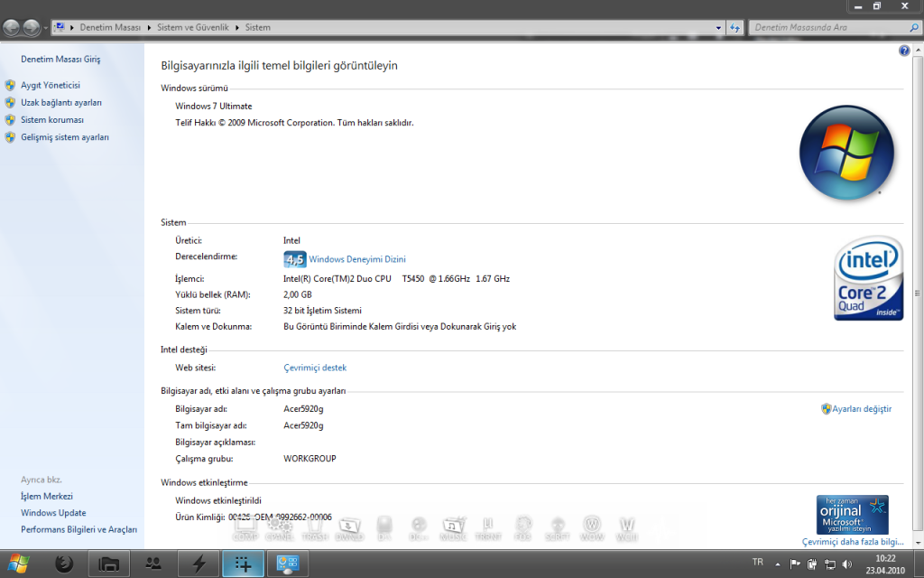Click the TR language indicator
The image size is (924, 578).
coord(758,562)
